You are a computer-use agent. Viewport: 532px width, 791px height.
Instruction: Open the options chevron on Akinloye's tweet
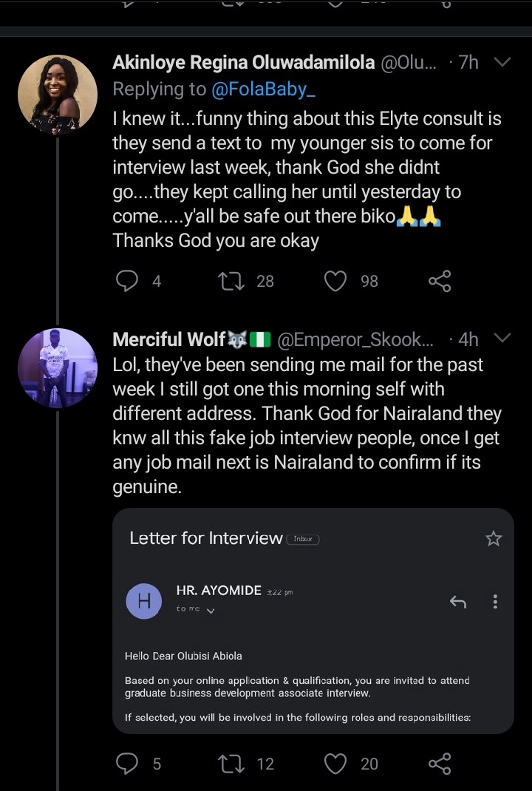pyautogui.click(x=502, y=62)
